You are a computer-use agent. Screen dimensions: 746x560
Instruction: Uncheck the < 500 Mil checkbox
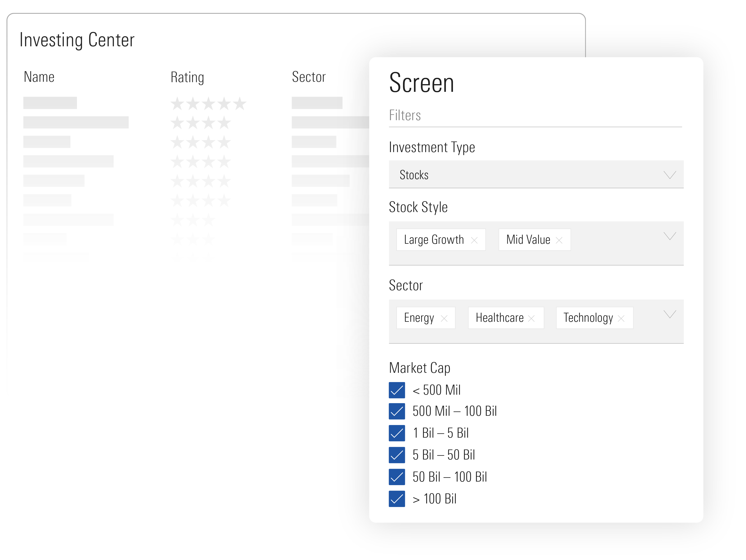(x=397, y=390)
